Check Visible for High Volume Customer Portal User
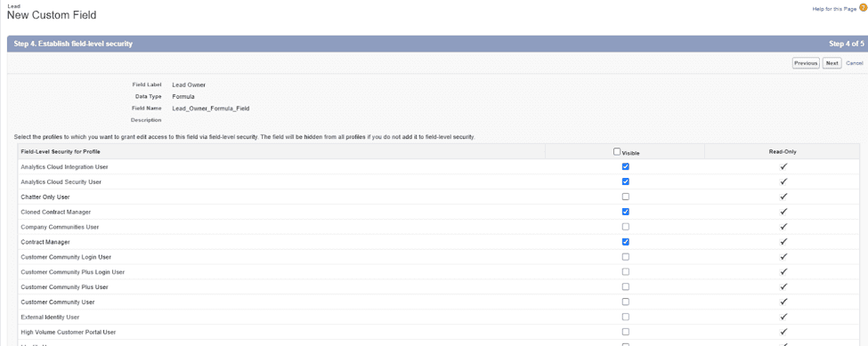 (626, 332)
